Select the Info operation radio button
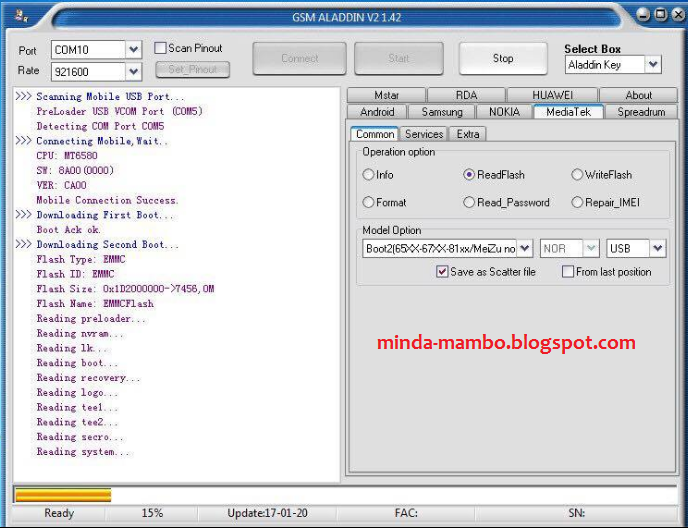The width and height of the screenshot is (688, 528). pos(368,175)
